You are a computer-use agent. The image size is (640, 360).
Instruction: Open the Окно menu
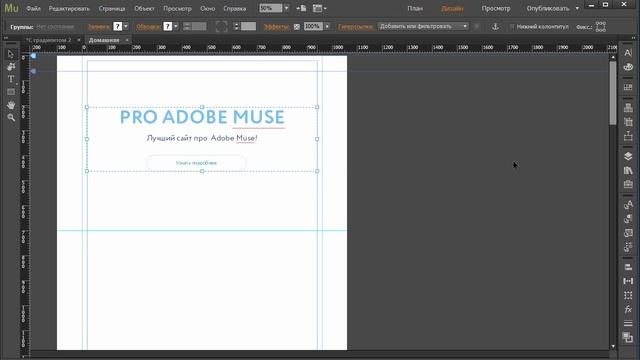click(207, 8)
